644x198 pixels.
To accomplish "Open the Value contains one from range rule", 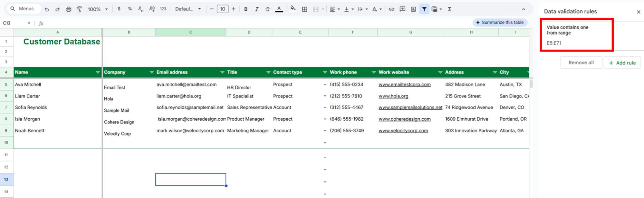I will click(x=576, y=35).
